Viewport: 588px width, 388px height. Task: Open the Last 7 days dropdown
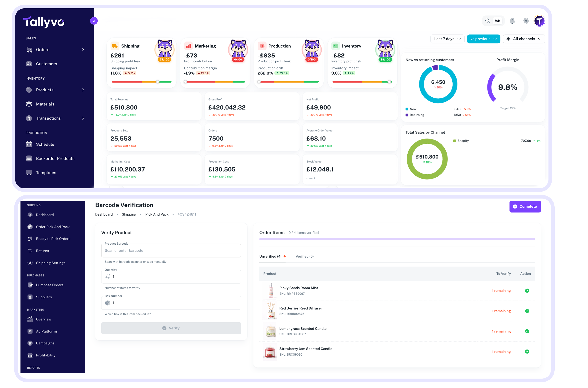click(x=447, y=39)
